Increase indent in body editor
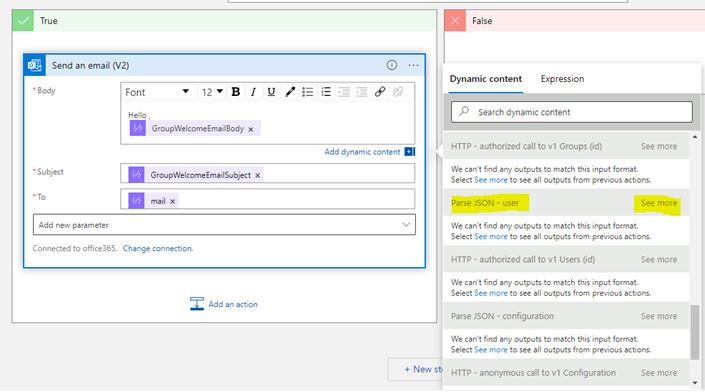Viewport: 705px width, 392px height. pyautogui.click(x=361, y=92)
